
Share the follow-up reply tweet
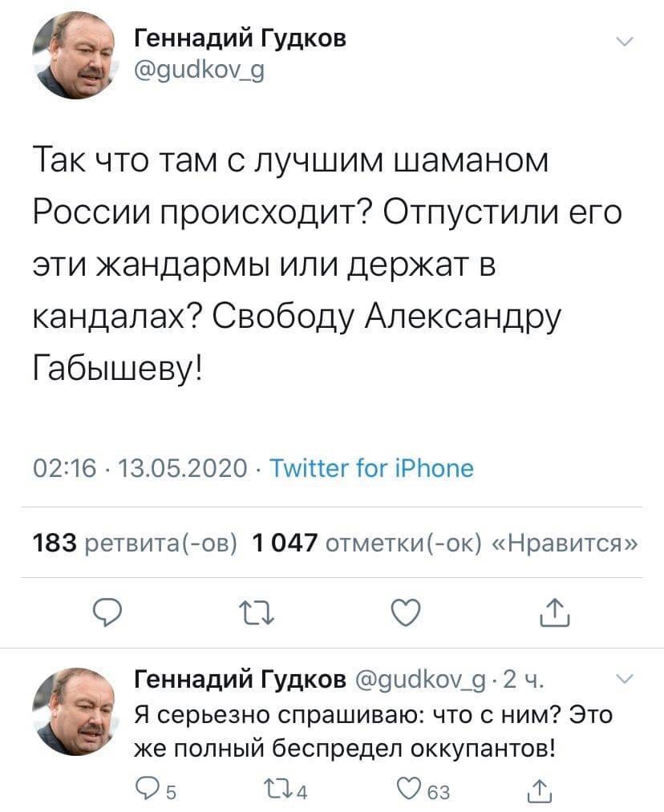point(548,792)
